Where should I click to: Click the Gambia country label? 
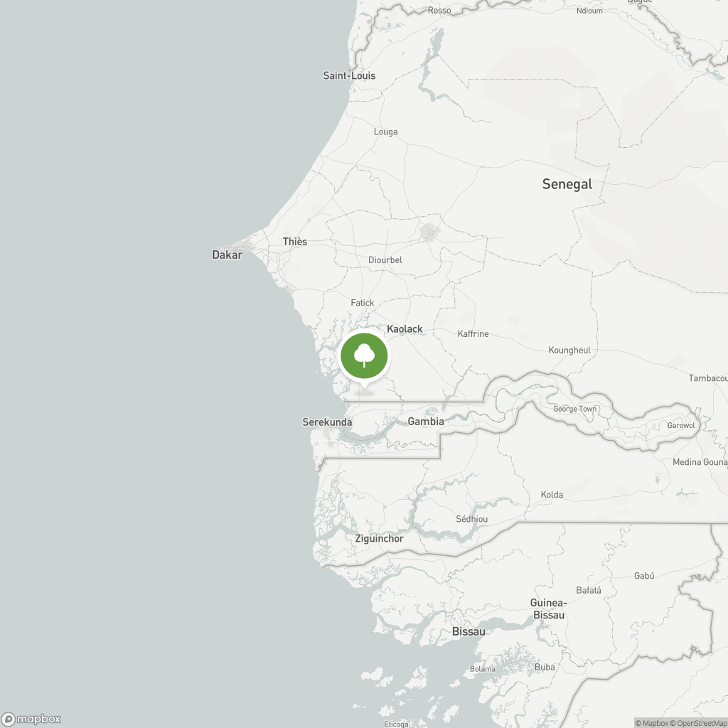point(426,421)
